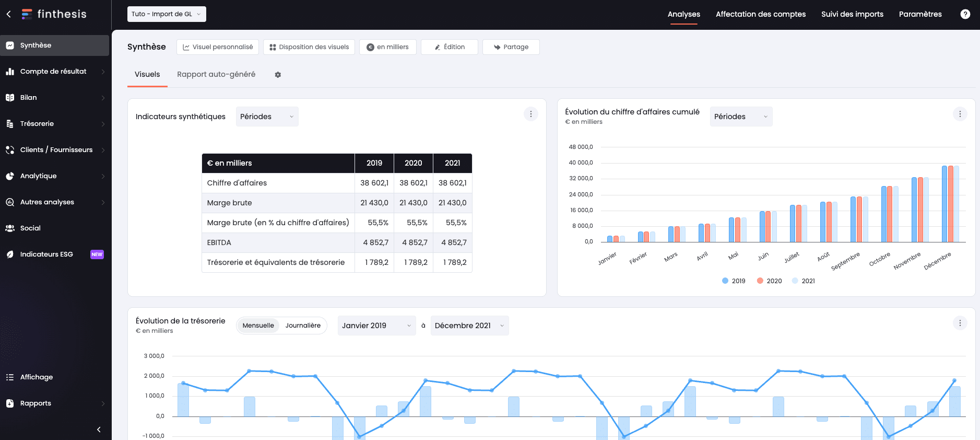980x440 pixels.
Task: Open settings gear next to Rapport auto-généré
Action: 278,75
